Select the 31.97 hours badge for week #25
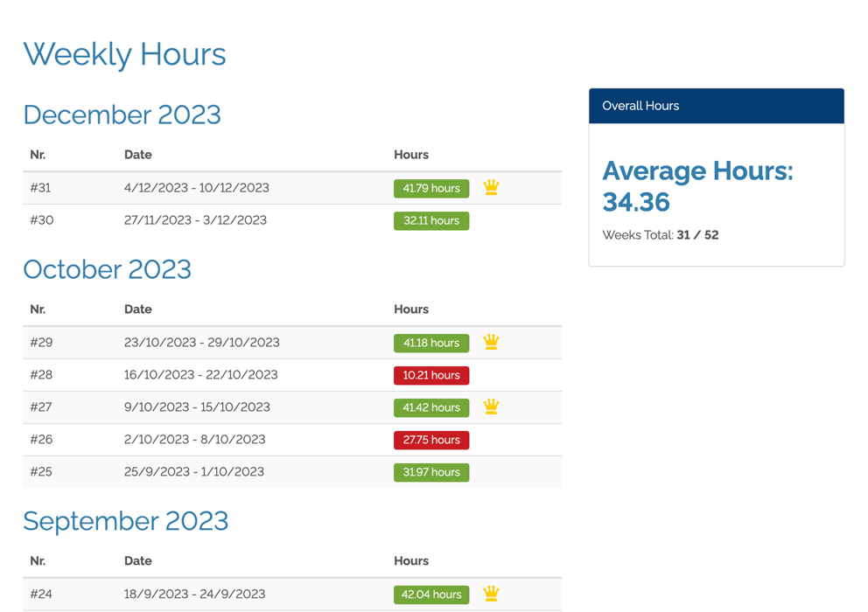The image size is (868, 612). tap(431, 472)
